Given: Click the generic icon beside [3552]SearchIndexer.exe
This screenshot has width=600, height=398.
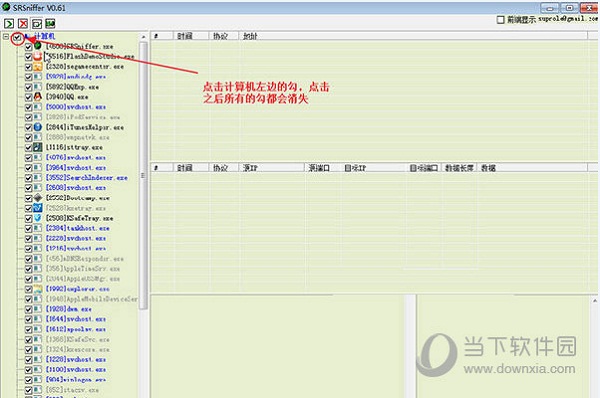Looking at the screenshot, I should coord(38,178).
